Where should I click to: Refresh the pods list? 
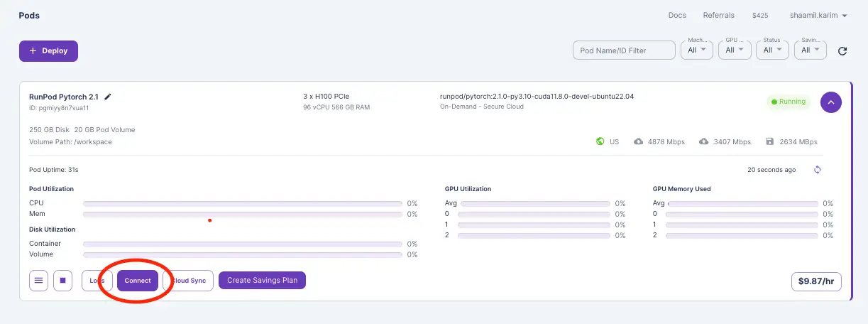point(842,51)
